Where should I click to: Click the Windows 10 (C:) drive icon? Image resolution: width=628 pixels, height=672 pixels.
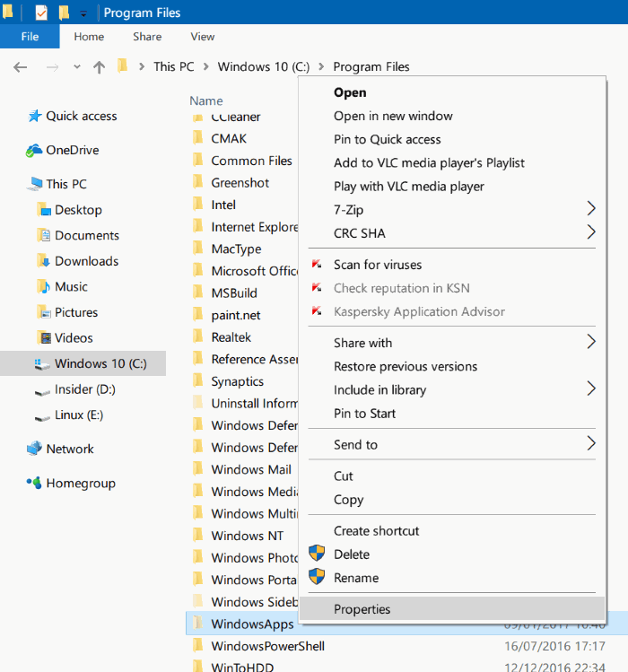coord(42,364)
